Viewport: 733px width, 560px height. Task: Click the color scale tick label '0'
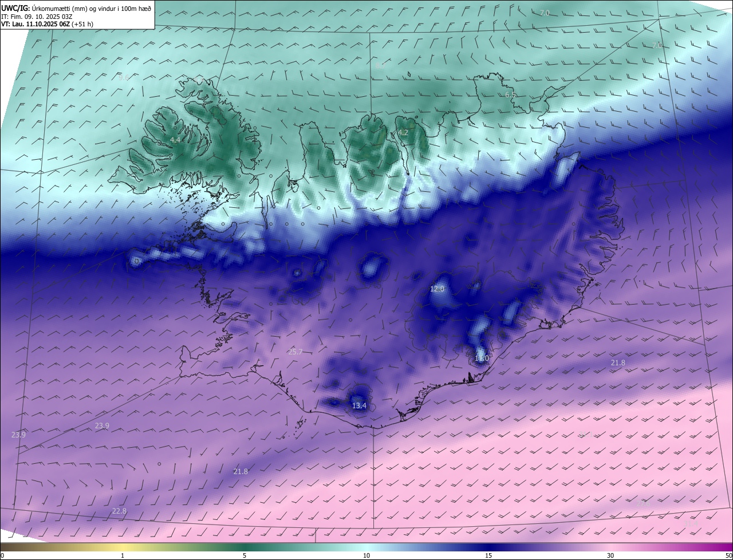tap(2, 555)
